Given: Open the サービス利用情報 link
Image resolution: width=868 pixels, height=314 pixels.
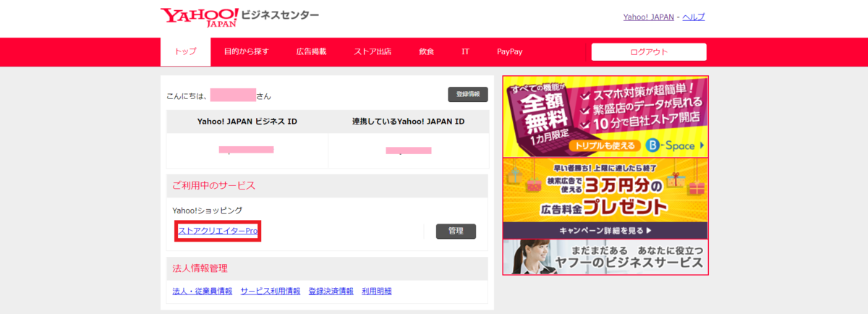Looking at the screenshot, I should pos(271,291).
